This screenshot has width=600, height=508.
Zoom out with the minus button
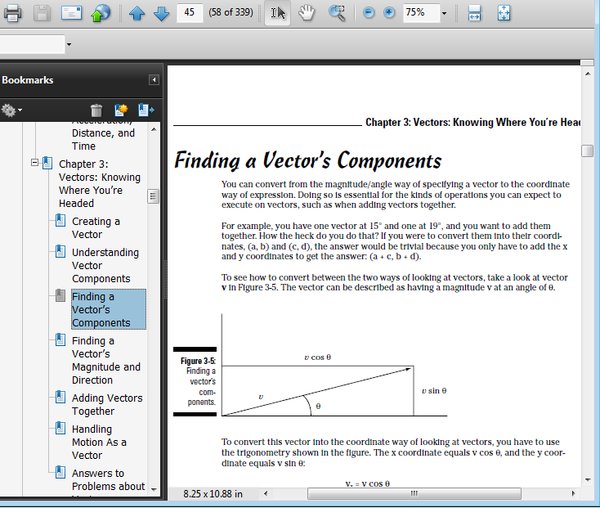pos(368,13)
